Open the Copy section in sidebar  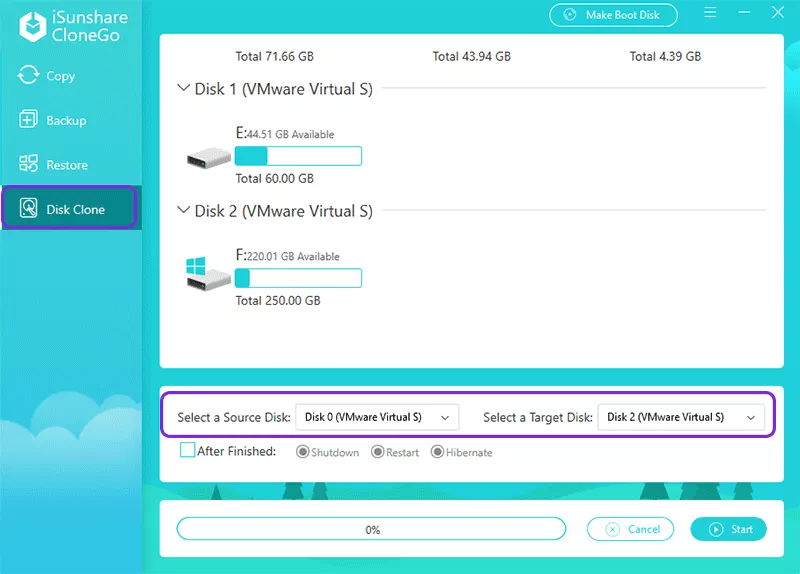tap(71, 76)
